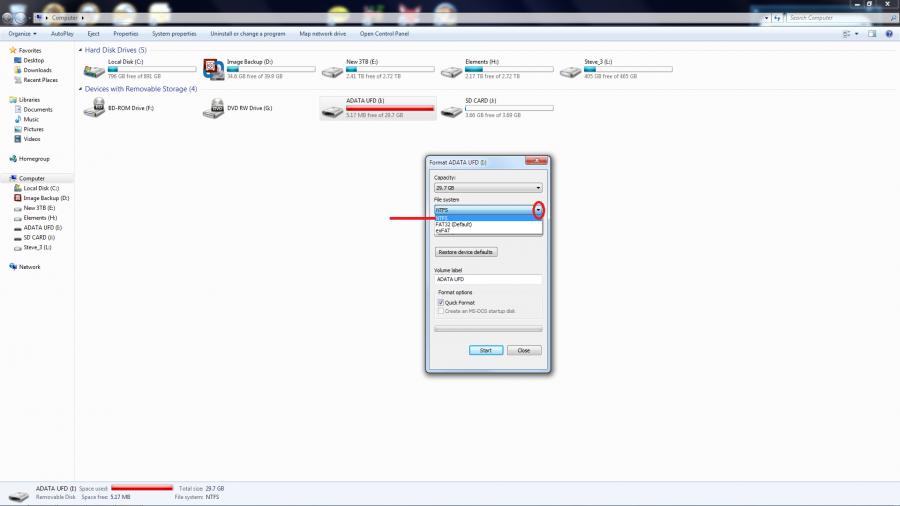
Task: Open the Local Disk (C:) drive icon
Action: tap(94, 71)
